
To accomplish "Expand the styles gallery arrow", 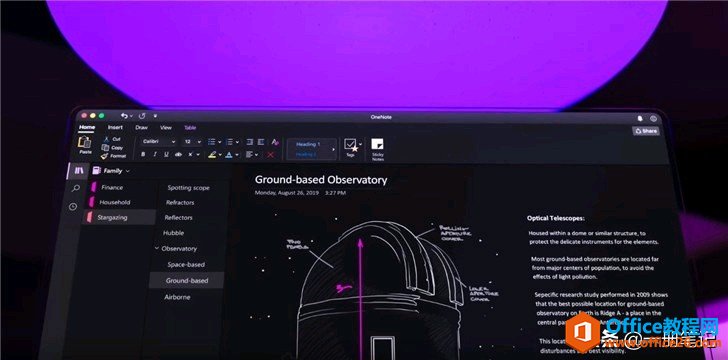I will point(333,149).
